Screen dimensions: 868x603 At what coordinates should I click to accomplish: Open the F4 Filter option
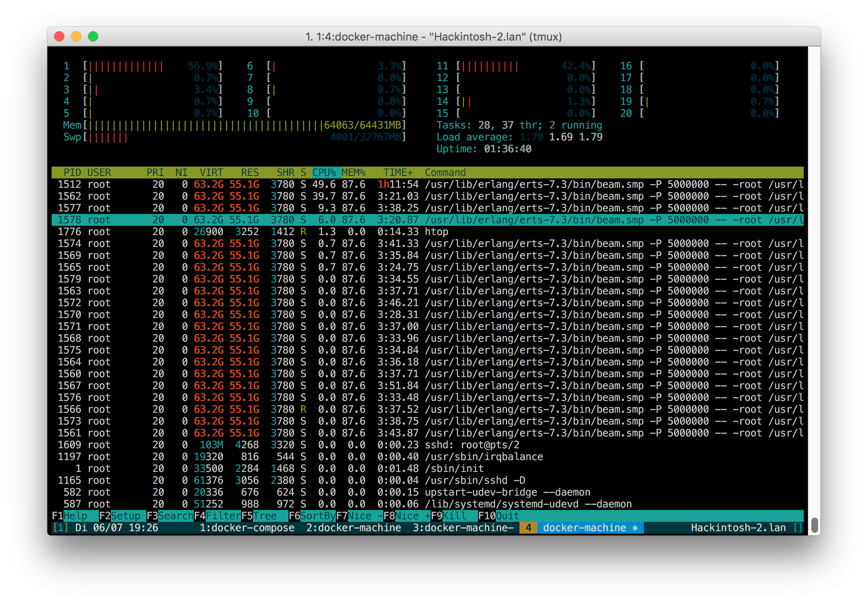pos(223,516)
